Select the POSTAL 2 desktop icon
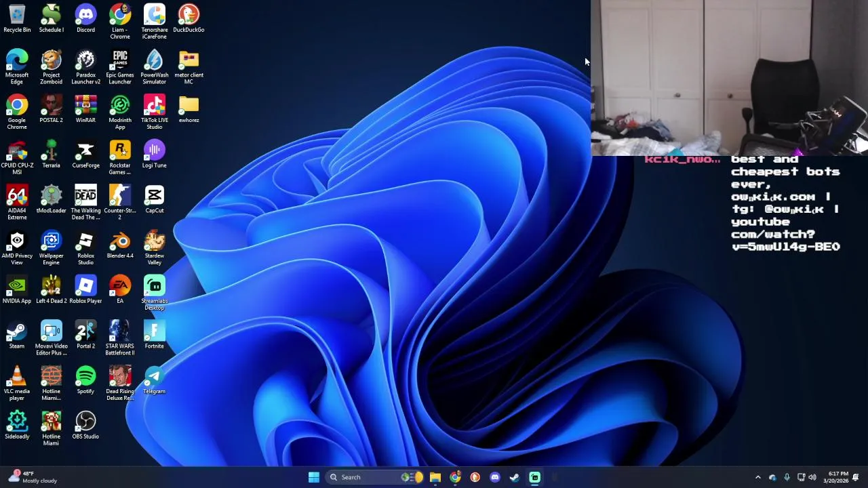 [x=52, y=109]
